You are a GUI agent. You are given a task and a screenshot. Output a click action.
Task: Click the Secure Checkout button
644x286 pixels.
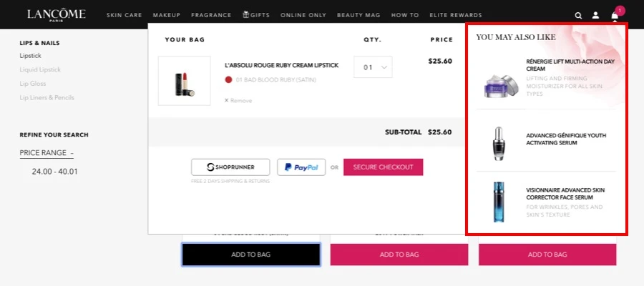[x=383, y=167]
